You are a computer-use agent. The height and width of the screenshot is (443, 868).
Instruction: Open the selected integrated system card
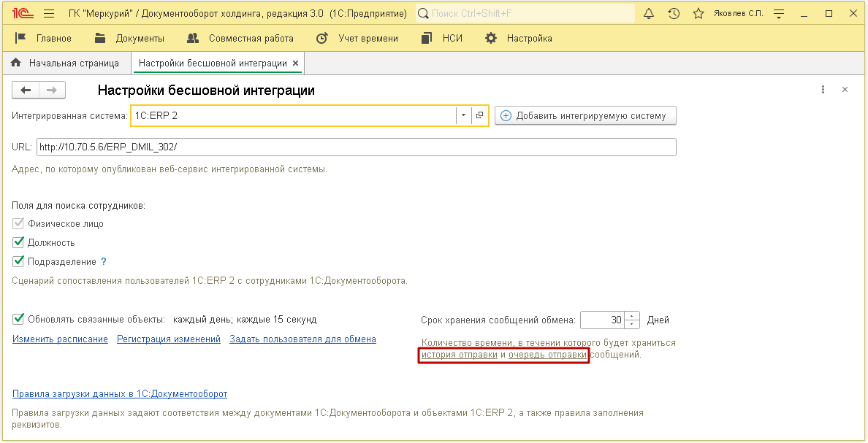pyautogui.click(x=479, y=115)
